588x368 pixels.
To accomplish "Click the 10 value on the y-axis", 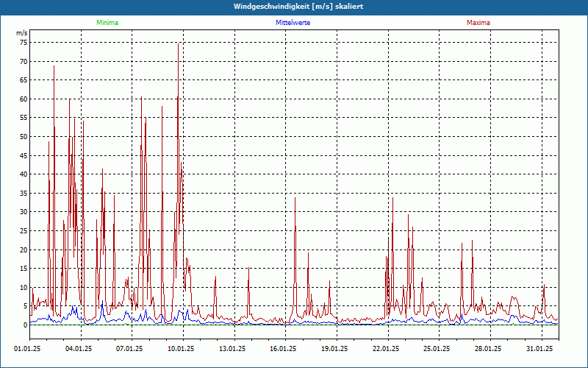I will (24, 287).
